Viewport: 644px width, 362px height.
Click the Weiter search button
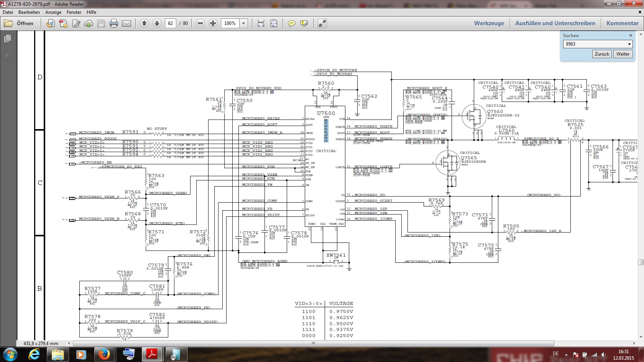point(623,54)
